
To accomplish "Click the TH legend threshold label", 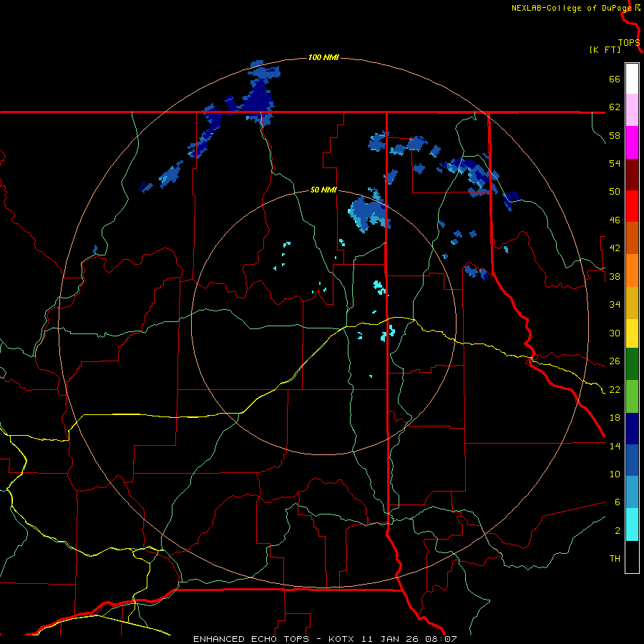I will [615, 559].
